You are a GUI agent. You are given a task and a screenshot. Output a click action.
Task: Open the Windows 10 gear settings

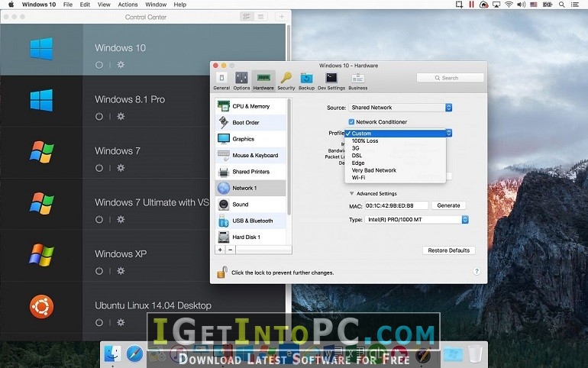[121, 65]
